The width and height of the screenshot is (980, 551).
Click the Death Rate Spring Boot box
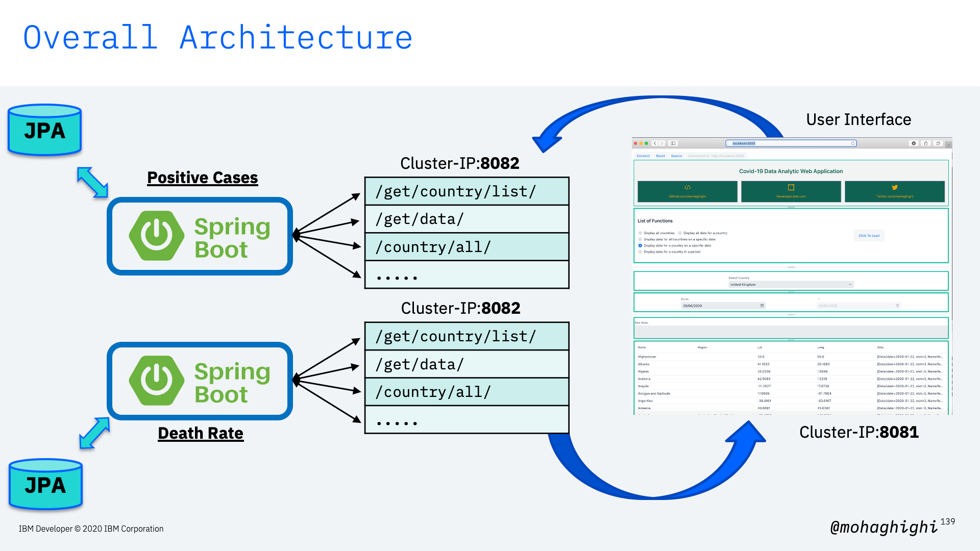(x=200, y=381)
